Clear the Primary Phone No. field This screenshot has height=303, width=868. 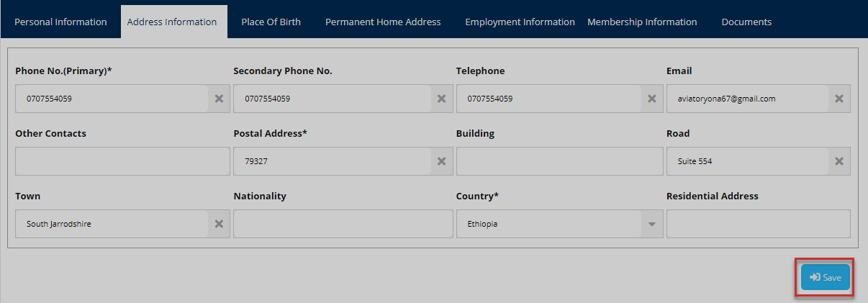coord(219,99)
